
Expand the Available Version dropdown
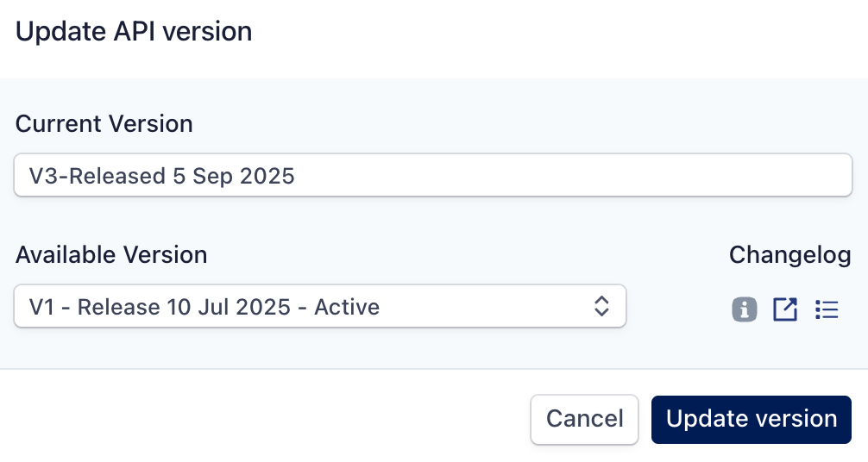319,306
